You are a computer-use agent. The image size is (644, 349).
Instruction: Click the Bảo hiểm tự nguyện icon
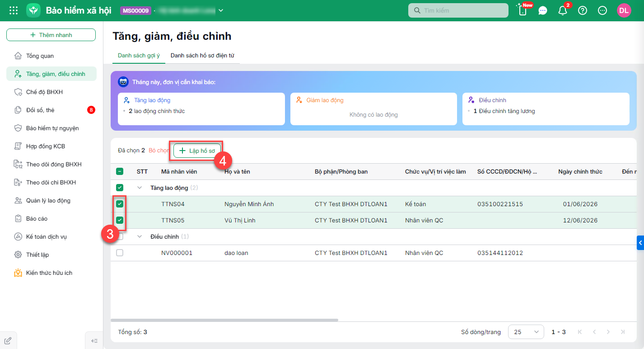[18, 128]
